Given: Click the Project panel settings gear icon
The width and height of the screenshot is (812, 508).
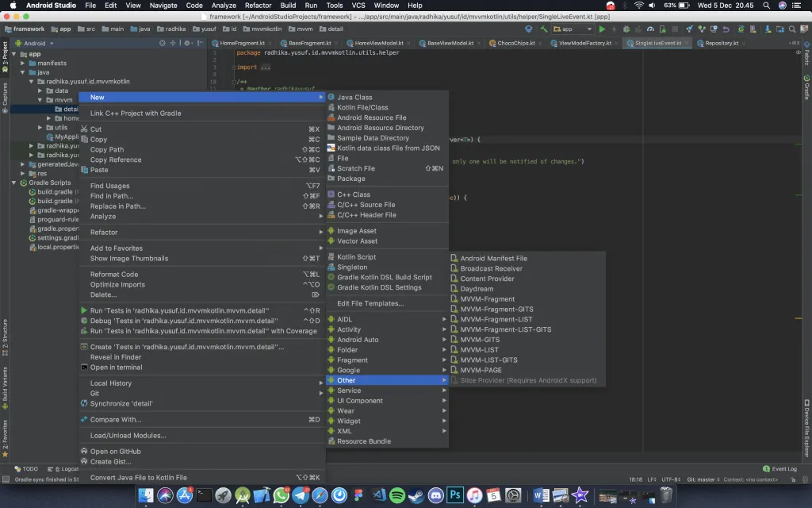Looking at the screenshot, I should (187, 43).
